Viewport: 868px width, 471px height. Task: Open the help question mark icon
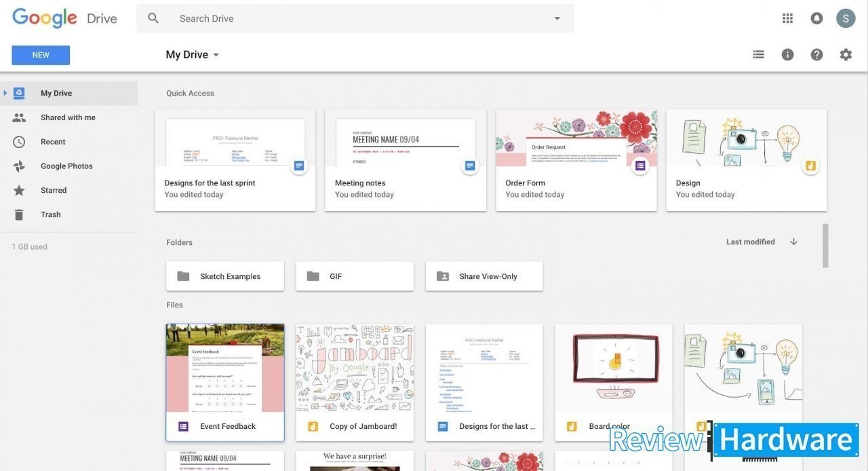pyautogui.click(x=816, y=55)
